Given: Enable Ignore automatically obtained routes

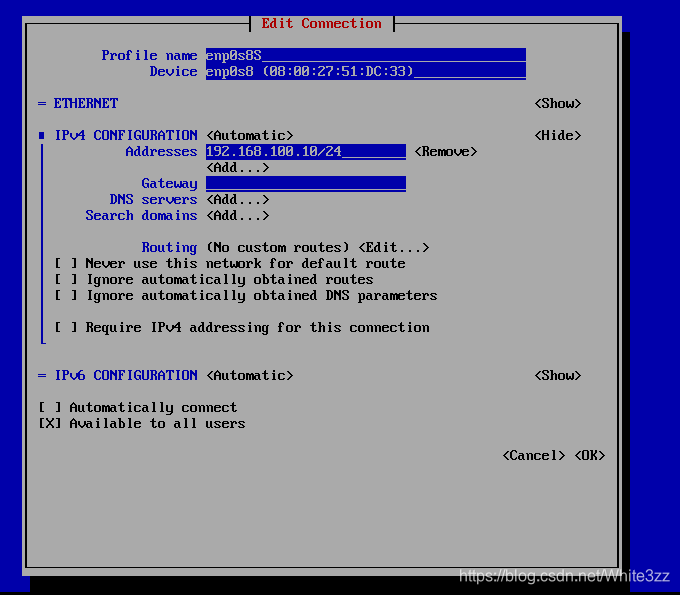Looking at the screenshot, I should (x=65, y=280).
